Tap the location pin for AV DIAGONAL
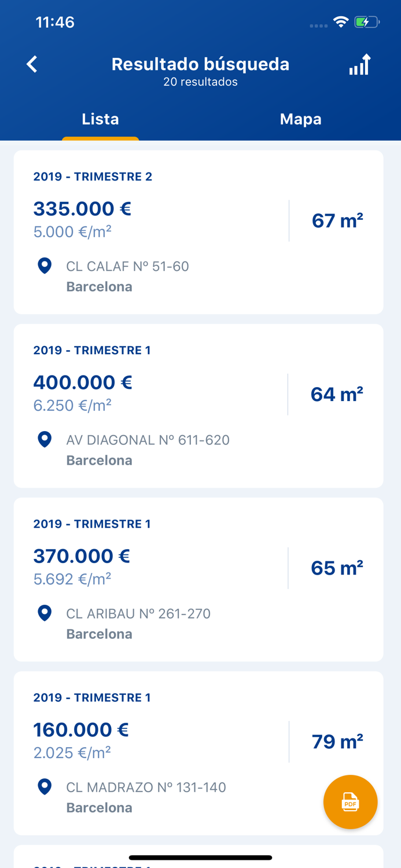 coord(45,439)
